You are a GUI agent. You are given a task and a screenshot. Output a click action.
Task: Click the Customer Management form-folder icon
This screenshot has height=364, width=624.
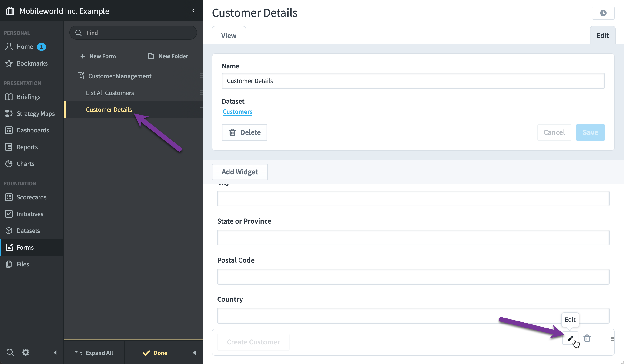point(81,76)
